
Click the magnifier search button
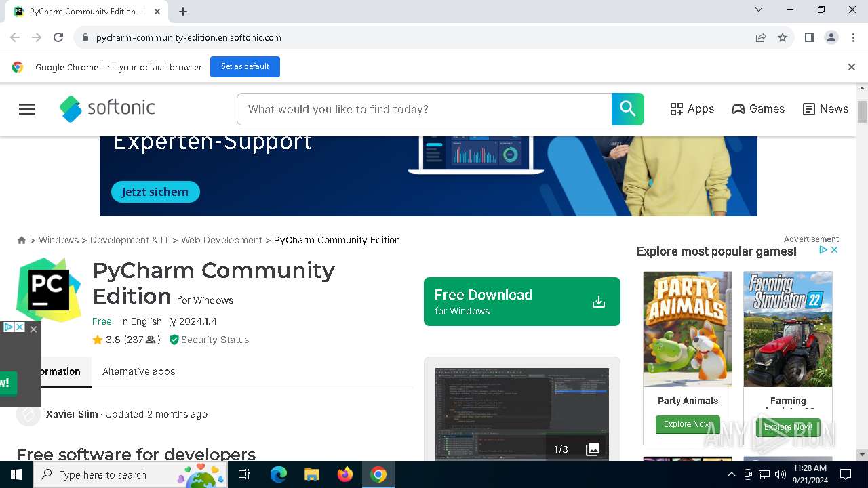click(628, 109)
